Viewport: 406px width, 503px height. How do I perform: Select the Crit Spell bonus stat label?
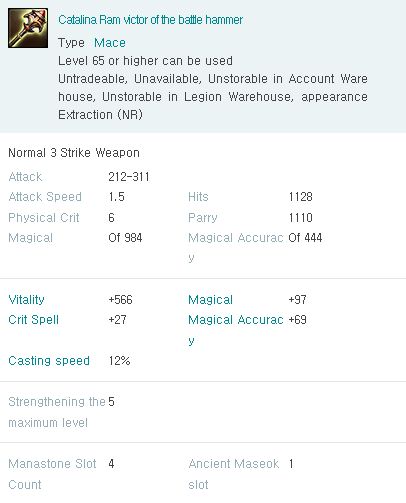(33, 320)
